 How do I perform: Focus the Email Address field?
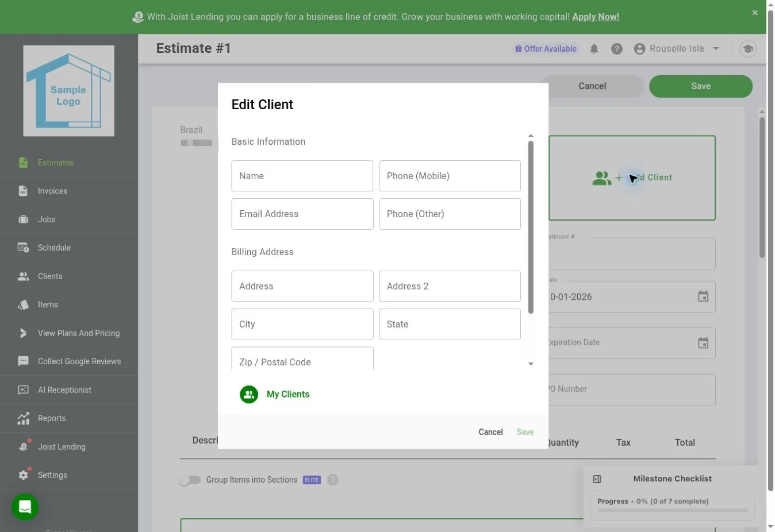tap(302, 214)
